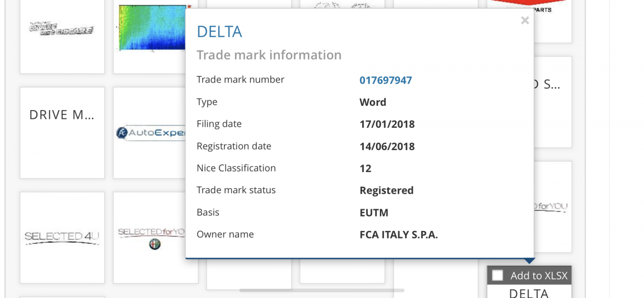Open the SELECTED 4U logo tile

[x=62, y=237]
